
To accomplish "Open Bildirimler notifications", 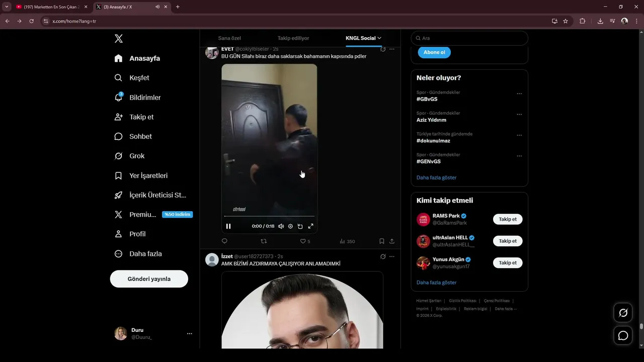I will 137,98.
